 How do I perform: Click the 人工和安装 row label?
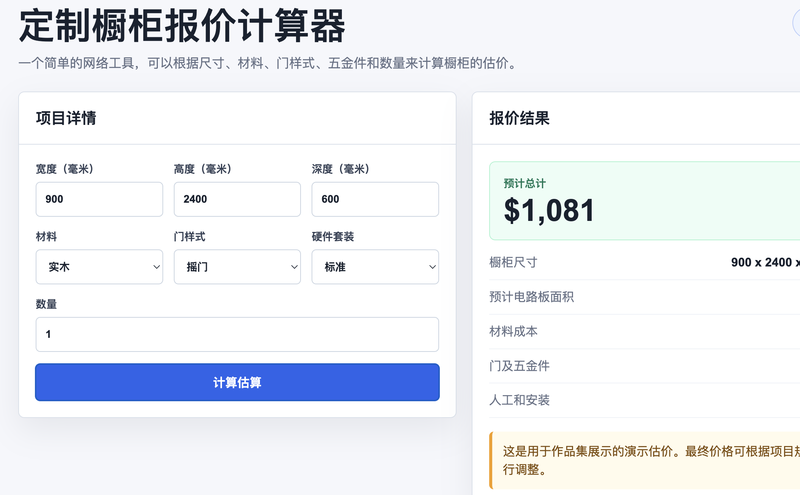pyautogui.click(x=519, y=400)
